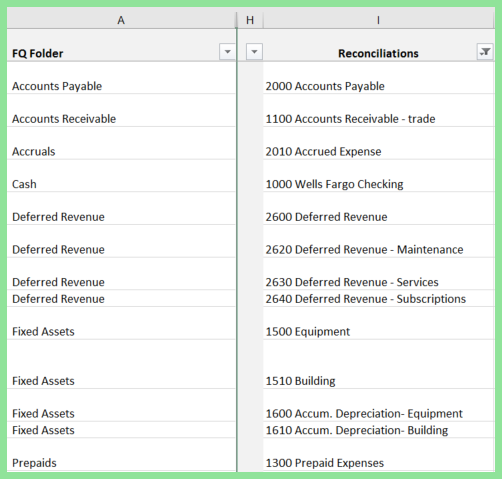This screenshot has width=502, height=479.
Task: Select '2630 Deferred Revenue - Services' cell
Action: pos(378,274)
